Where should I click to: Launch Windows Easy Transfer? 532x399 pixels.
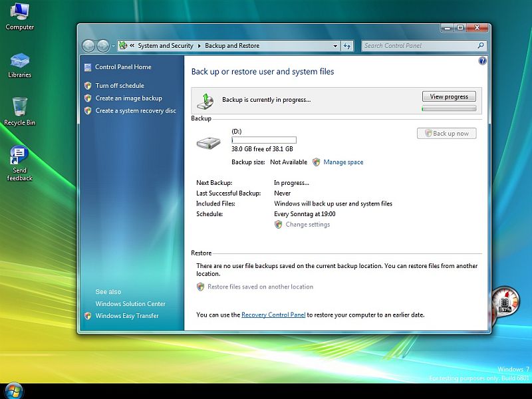pos(127,316)
